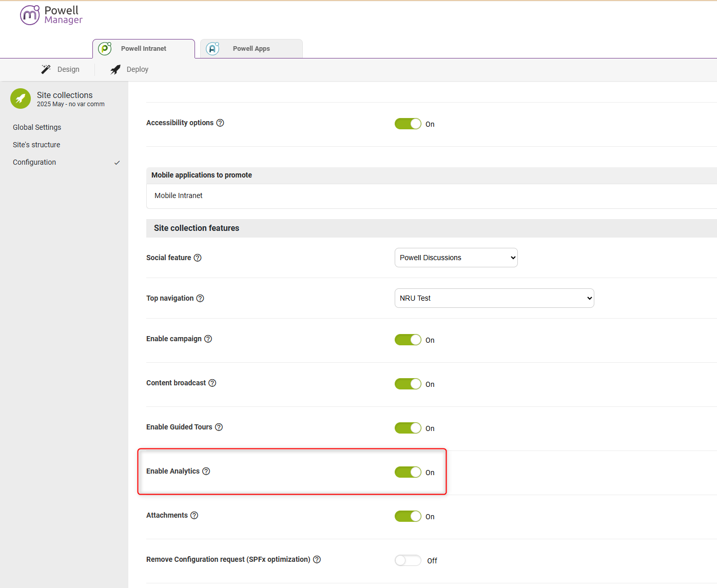The width and height of the screenshot is (717, 588).
Task: Turn off the Attachments toggle
Action: pyautogui.click(x=408, y=516)
